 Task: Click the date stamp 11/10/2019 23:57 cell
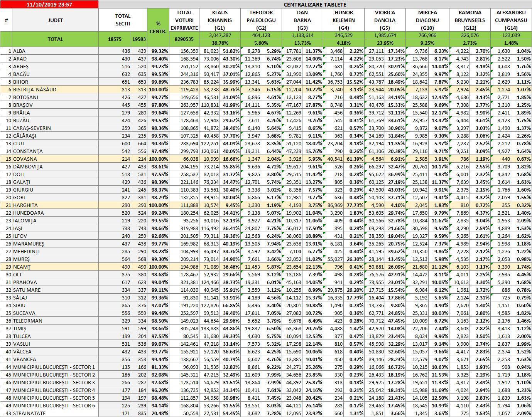[x=49, y=5]
